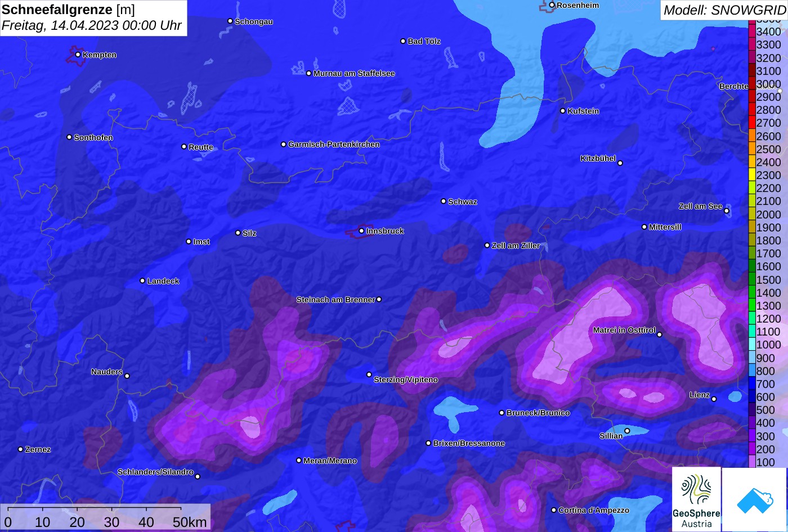The height and width of the screenshot is (532, 788).
Task: Pick the 1000 m cyan legend swatch
Action: point(751,345)
